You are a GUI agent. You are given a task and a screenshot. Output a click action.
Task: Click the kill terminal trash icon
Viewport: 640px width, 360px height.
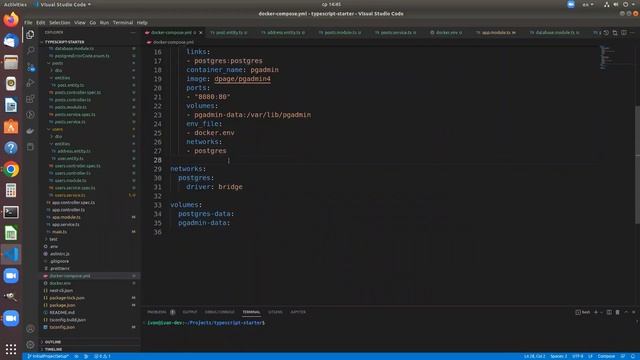617,312
